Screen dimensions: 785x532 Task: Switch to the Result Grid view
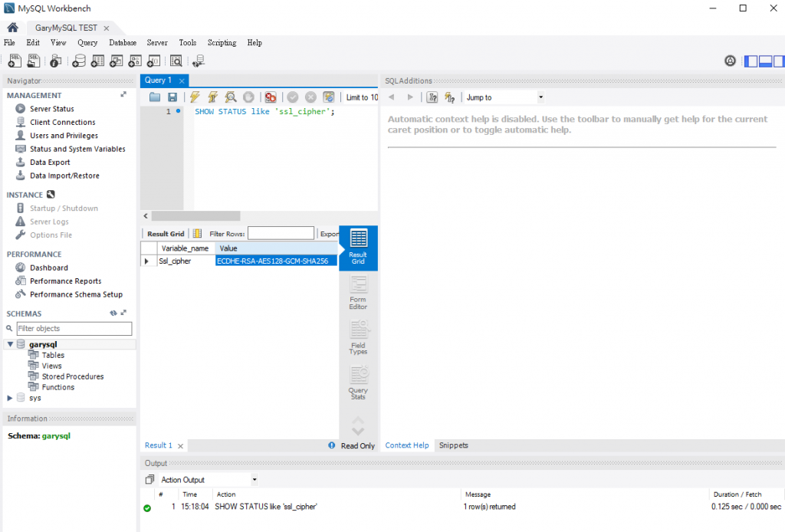point(358,248)
